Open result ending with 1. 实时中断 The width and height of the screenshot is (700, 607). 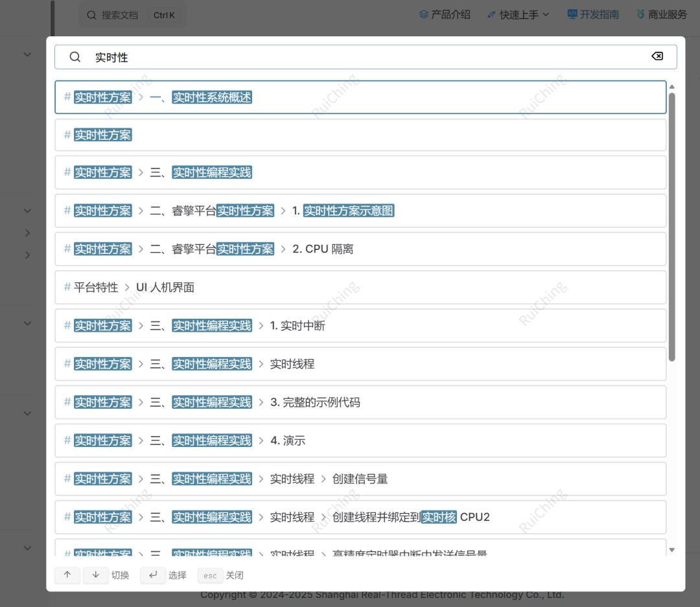pyautogui.click(x=360, y=326)
